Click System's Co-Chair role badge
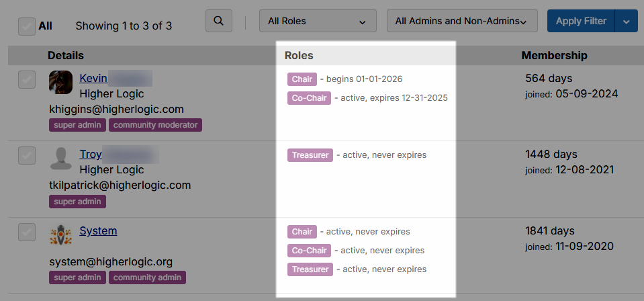 coord(310,251)
